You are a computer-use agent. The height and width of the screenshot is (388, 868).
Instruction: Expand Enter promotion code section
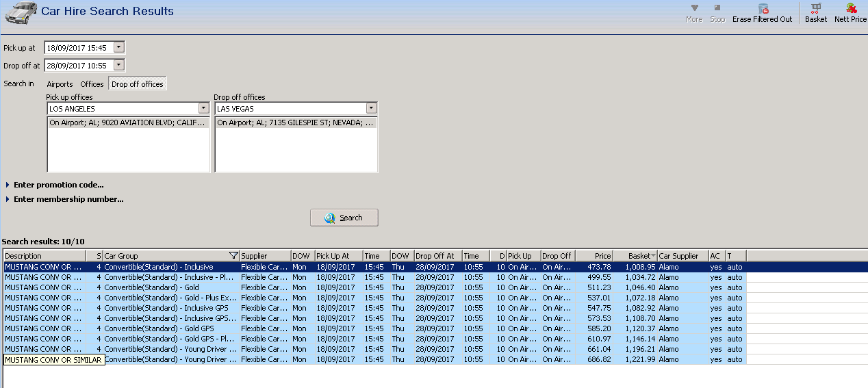55,185
